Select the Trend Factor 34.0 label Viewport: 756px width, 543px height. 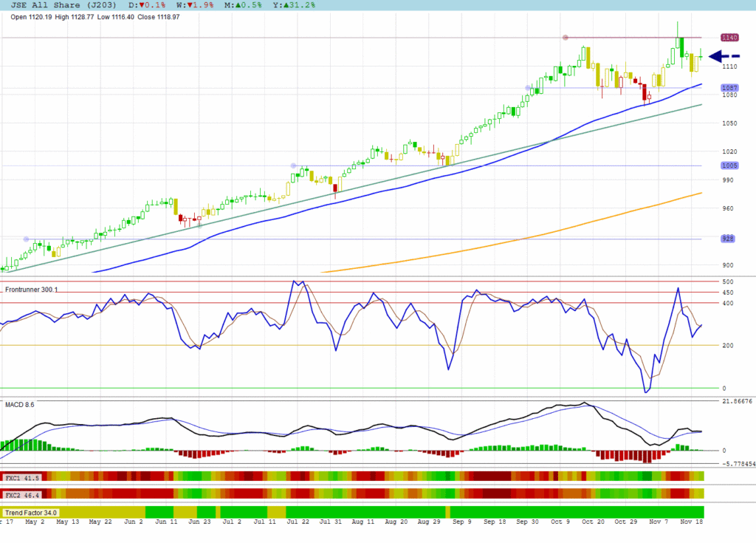[x=31, y=512]
